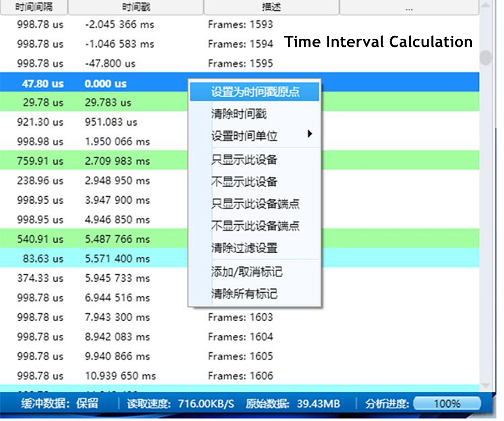Select '设置为时间戳原点' in context menu
The image size is (504, 421).
tap(255, 92)
